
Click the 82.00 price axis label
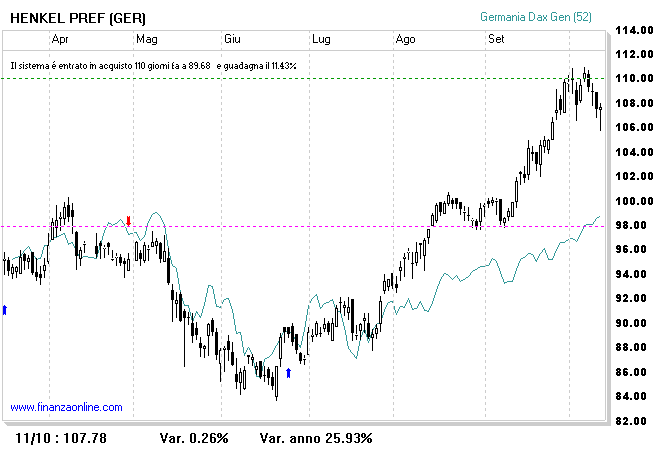click(631, 421)
